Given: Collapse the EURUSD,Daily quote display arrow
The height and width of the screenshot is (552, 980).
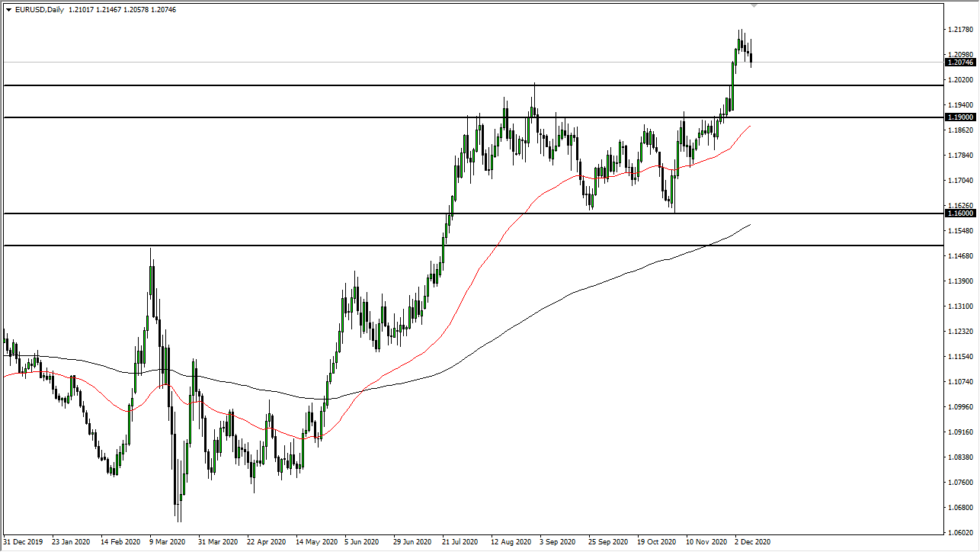Looking at the screenshot, I should point(8,10).
